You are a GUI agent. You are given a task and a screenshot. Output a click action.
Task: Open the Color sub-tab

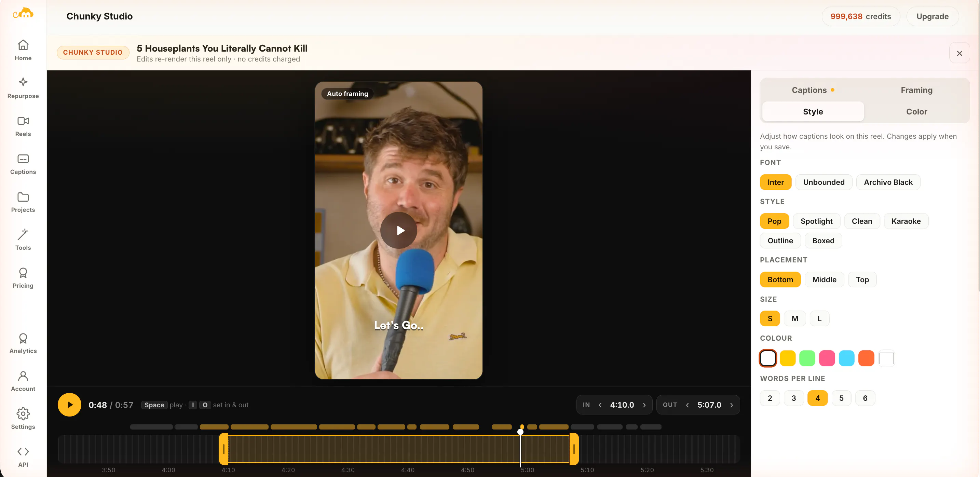(916, 111)
